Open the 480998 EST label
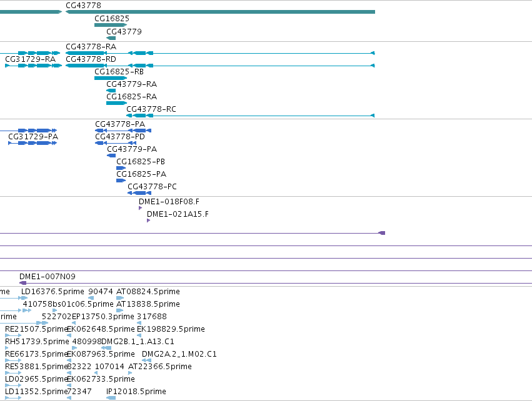This screenshot has height=401, width=532. click(87, 342)
